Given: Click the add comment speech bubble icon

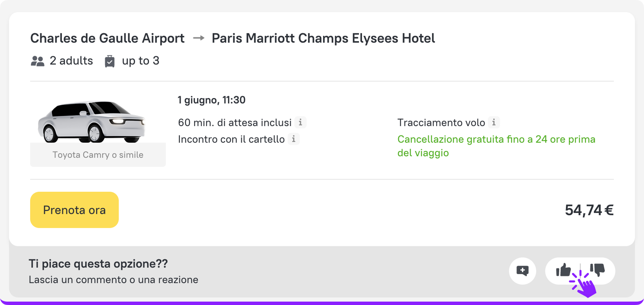Looking at the screenshot, I should coord(523,271).
